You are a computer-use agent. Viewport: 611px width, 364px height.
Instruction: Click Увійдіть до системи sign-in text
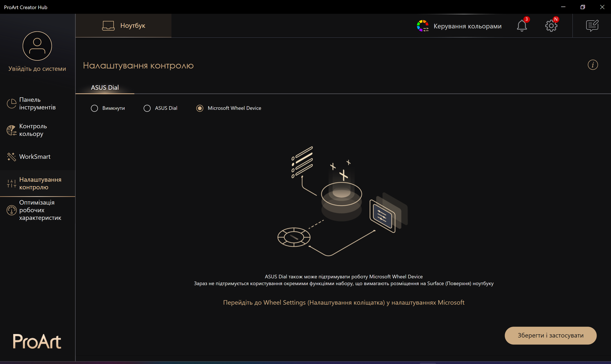point(37,69)
